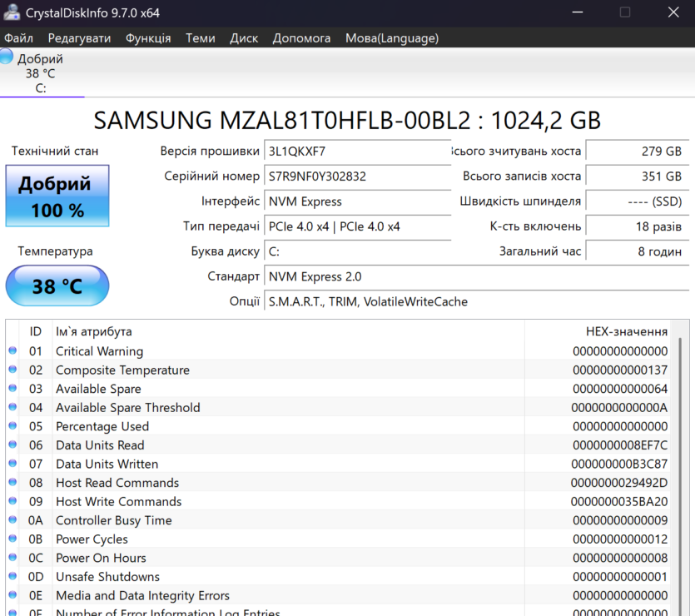This screenshot has height=616, width=695.
Task: Click the Добрий 100 % health status button
Action: tap(57, 196)
